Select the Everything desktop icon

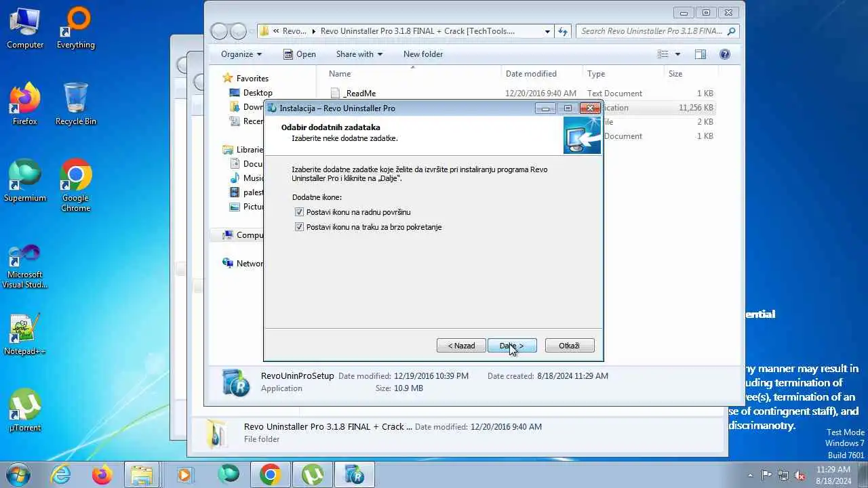point(76,28)
